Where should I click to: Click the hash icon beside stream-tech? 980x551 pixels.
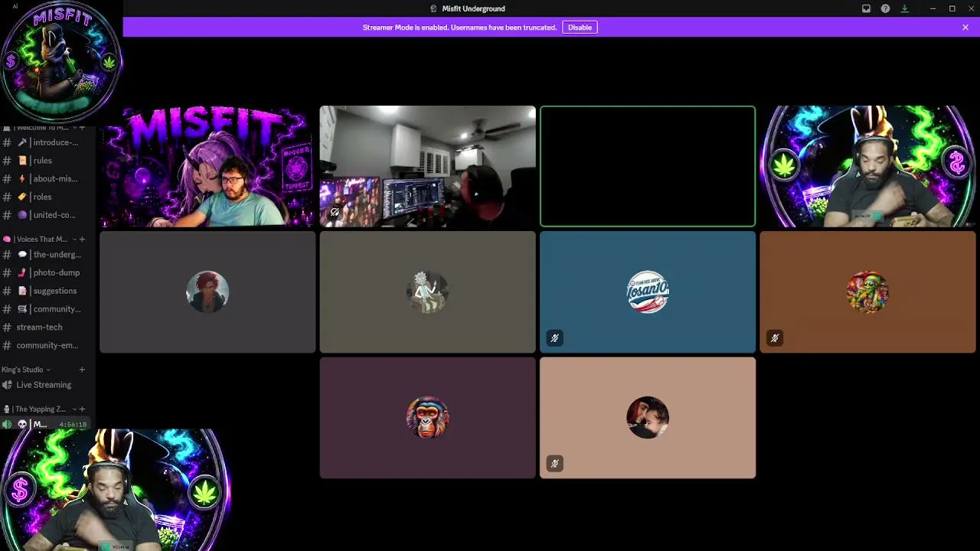[x=7, y=328]
